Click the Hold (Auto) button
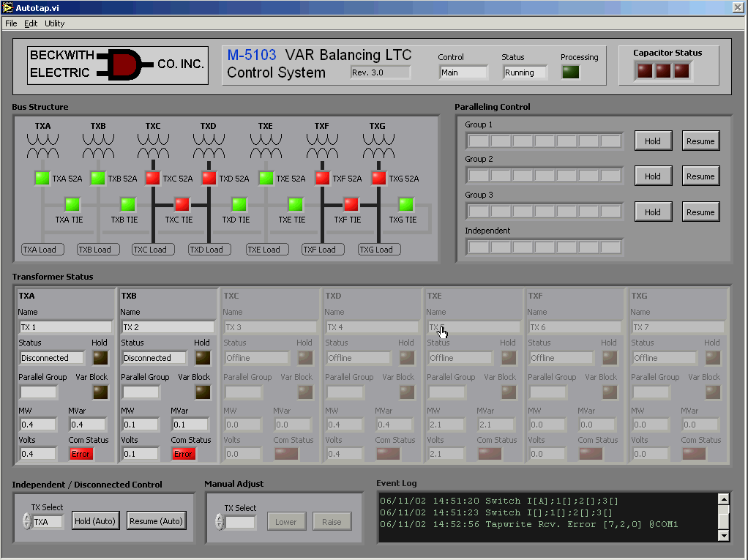Screen dimensions: 748x560 (x=95, y=521)
